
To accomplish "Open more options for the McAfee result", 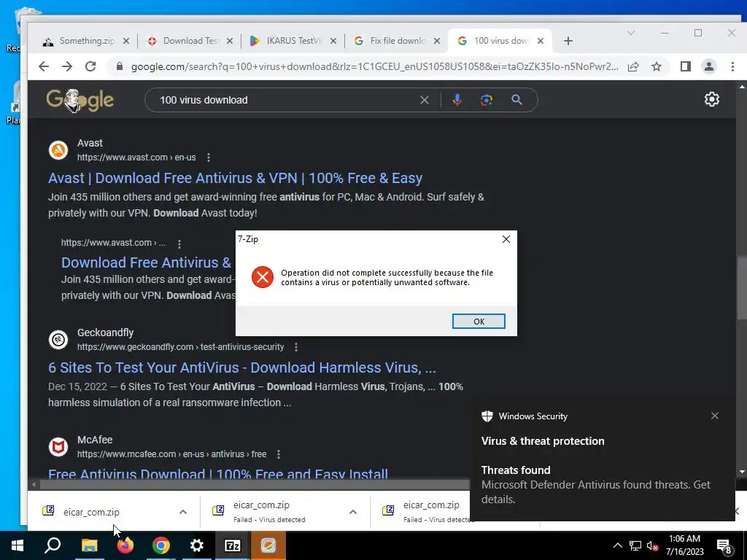I will pyautogui.click(x=279, y=454).
